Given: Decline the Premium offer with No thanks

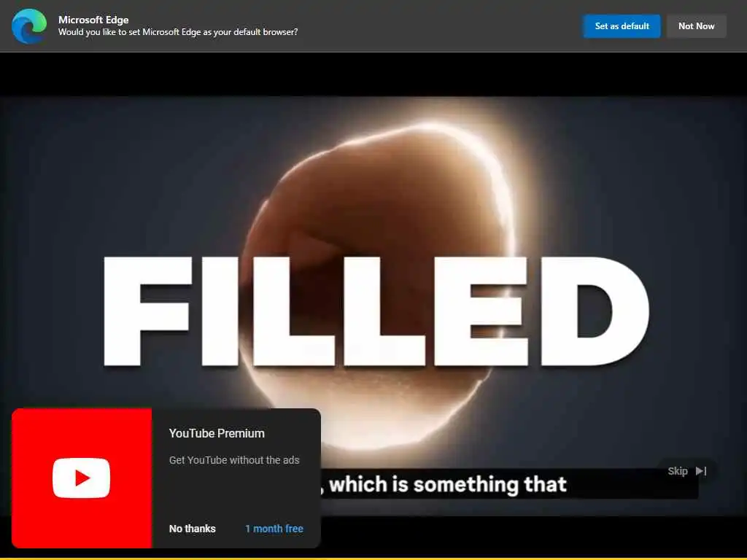Looking at the screenshot, I should coord(192,529).
